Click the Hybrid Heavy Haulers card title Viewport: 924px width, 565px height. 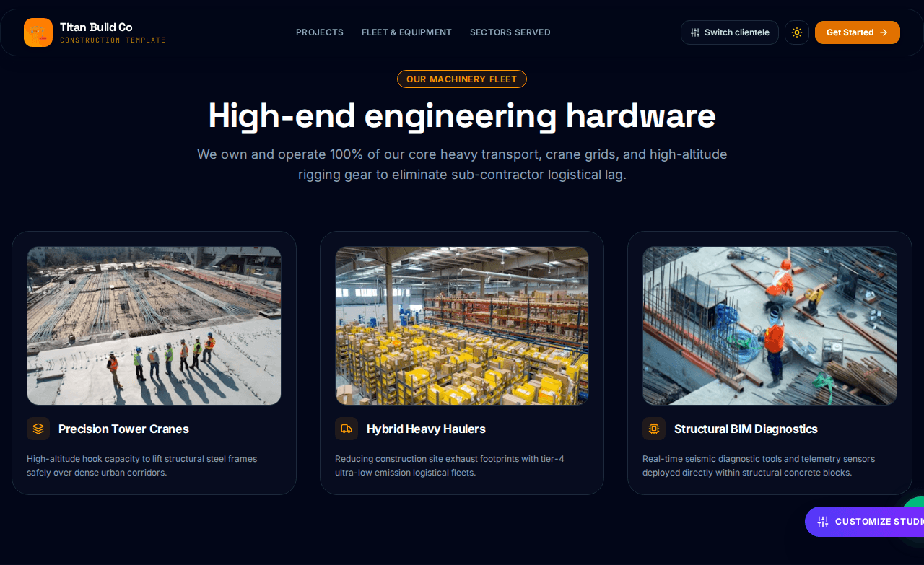(x=426, y=429)
